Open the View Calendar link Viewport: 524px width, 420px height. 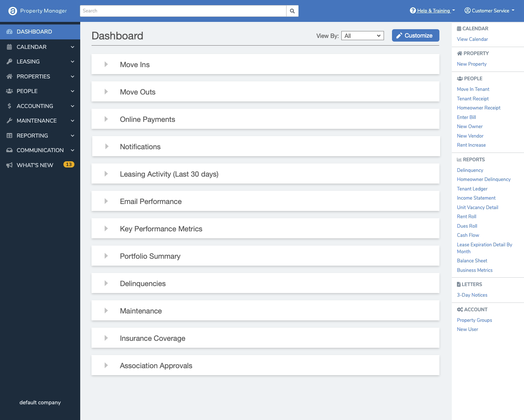point(472,39)
